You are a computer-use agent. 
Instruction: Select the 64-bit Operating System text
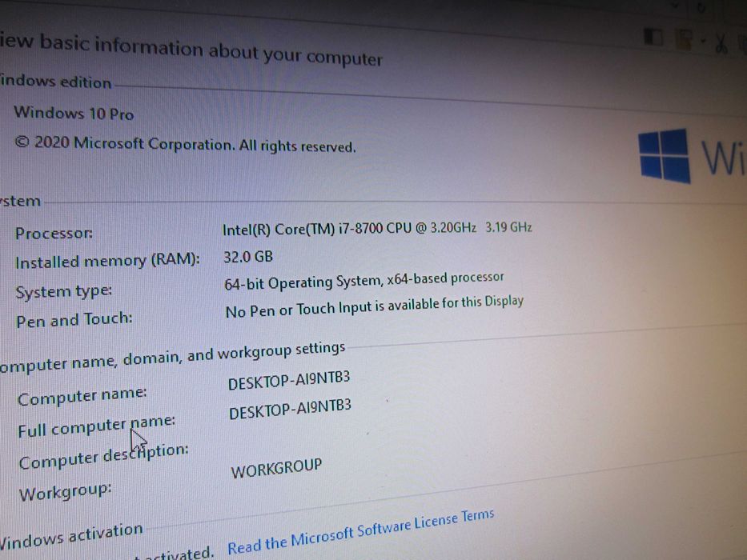pyautogui.click(x=364, y=281)
